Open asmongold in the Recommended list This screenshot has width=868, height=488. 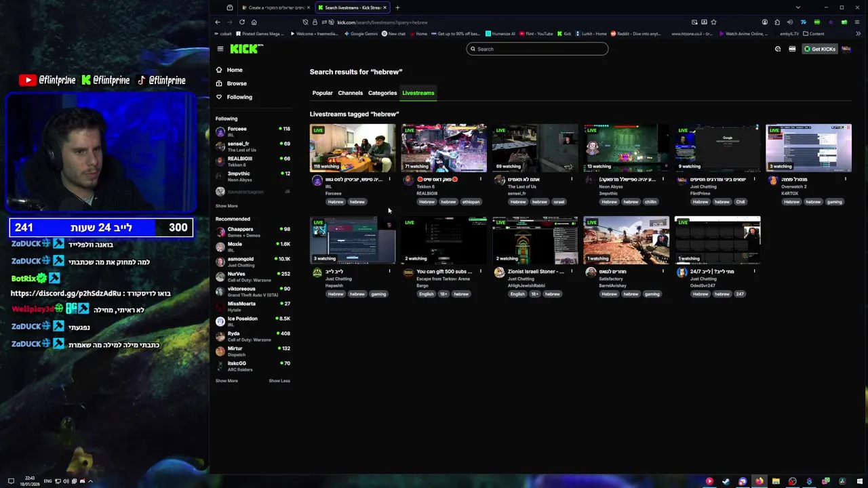click(x=252, y=262)
